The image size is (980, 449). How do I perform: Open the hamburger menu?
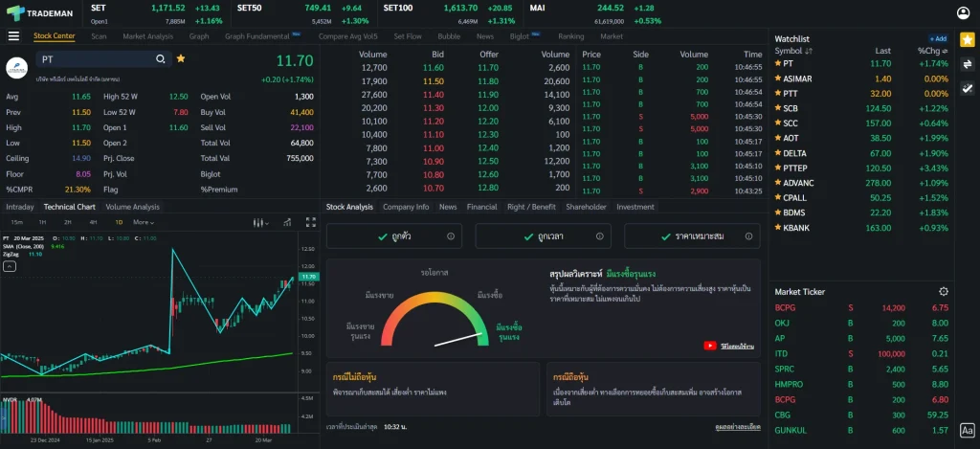(13, 36)
